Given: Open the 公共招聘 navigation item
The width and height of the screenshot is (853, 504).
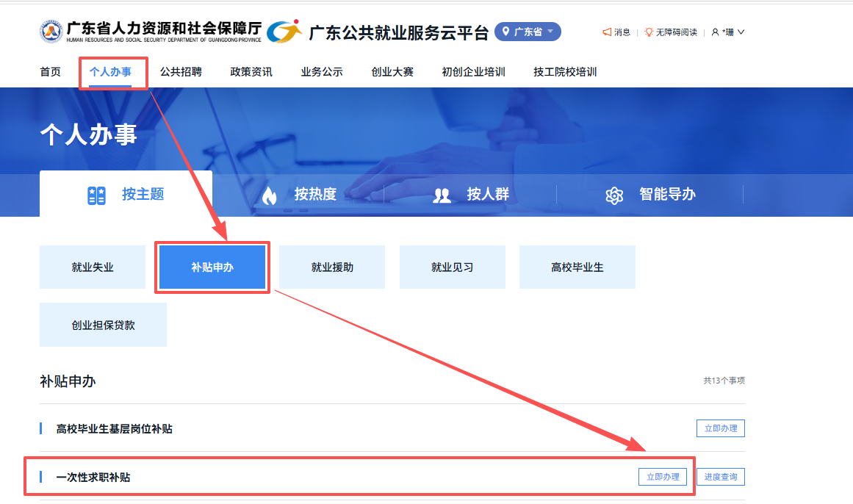Looking at the screenshot, I should pos(181,72).
